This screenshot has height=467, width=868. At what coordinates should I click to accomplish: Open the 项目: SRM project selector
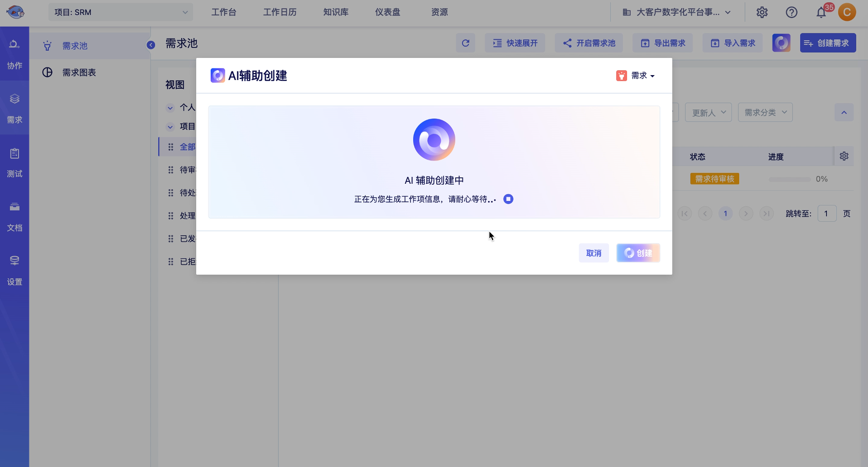[x=121, y=12]
